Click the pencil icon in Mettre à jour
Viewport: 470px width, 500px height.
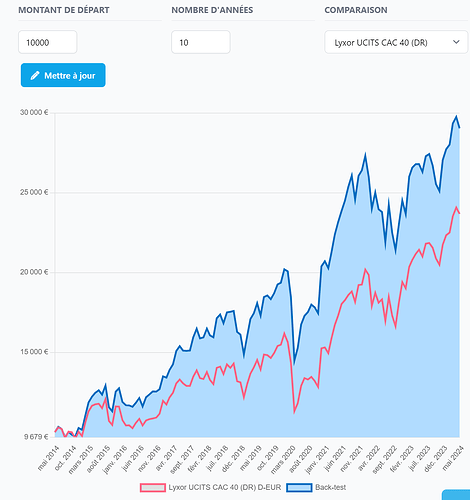[35, 75]
